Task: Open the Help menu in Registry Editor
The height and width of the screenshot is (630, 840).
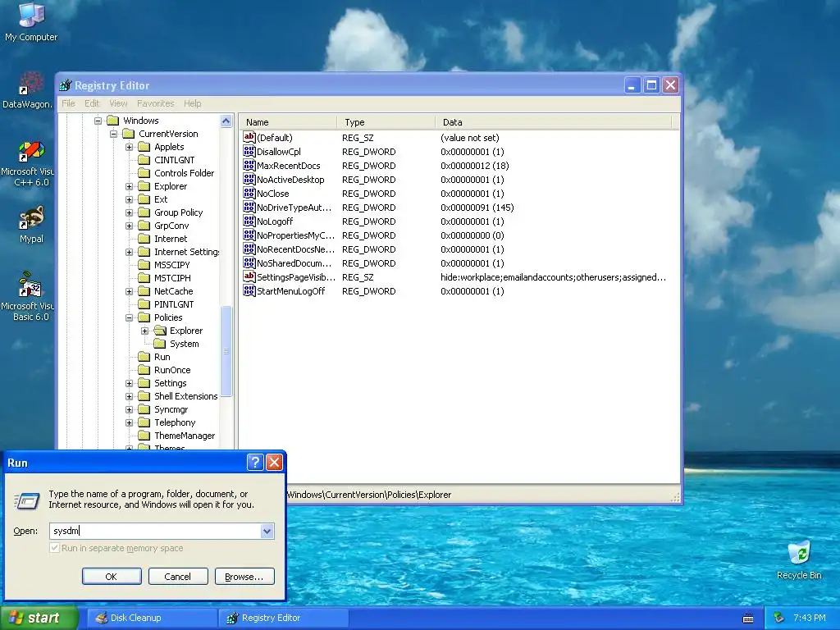Action: [x=192, y=103]
